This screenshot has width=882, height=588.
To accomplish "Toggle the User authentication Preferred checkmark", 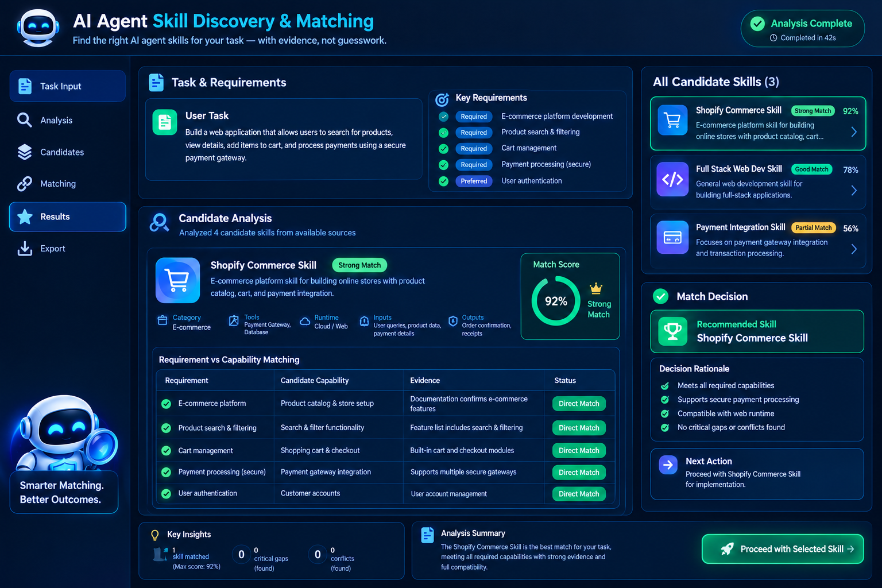I will click(x=443, y=181).
